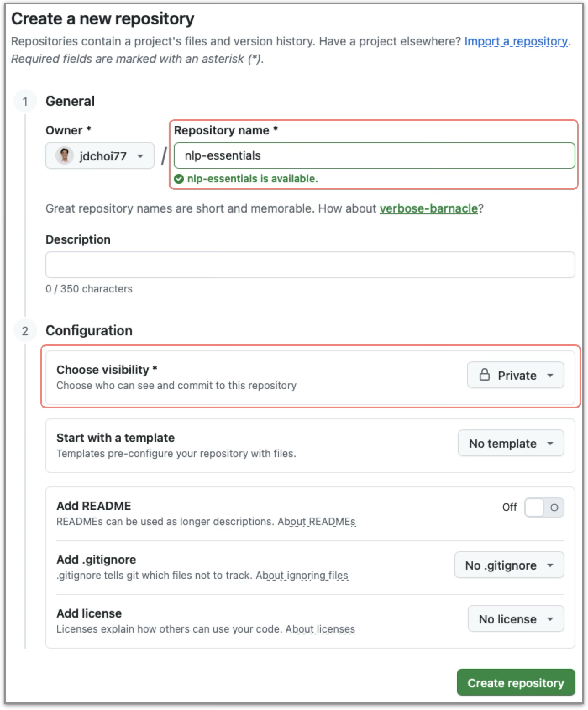Screen dimensions: 588x710
Task: Click step 1 General number badge
Action: click(x=25, y=102)
